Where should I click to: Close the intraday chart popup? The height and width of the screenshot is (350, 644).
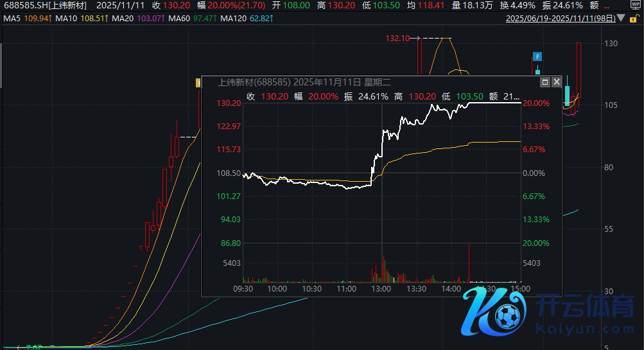556,82
